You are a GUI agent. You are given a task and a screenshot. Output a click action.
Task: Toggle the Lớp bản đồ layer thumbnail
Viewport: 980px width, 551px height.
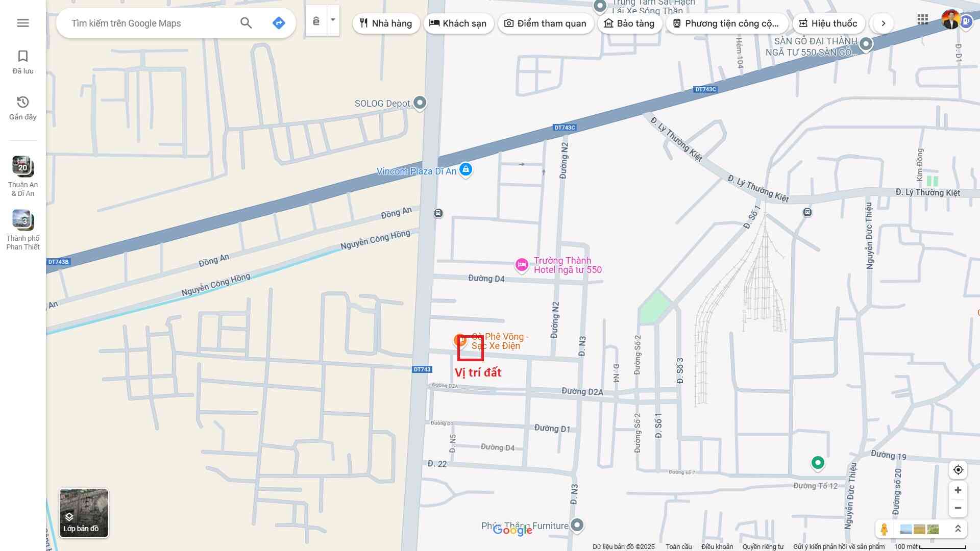click(84, 513)
